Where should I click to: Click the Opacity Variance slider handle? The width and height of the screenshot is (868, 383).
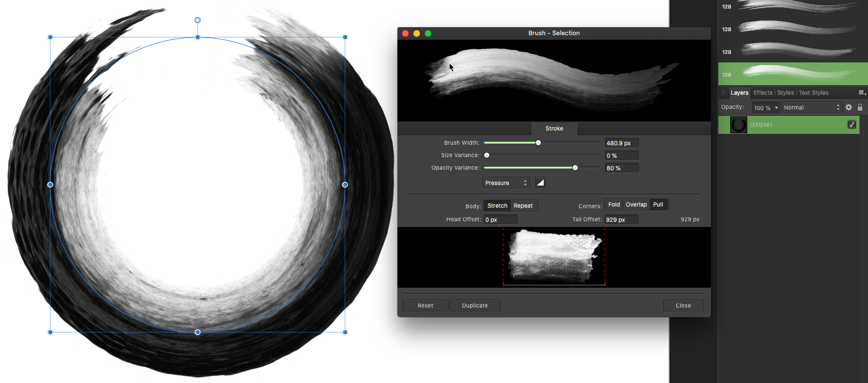pos(575,168)
